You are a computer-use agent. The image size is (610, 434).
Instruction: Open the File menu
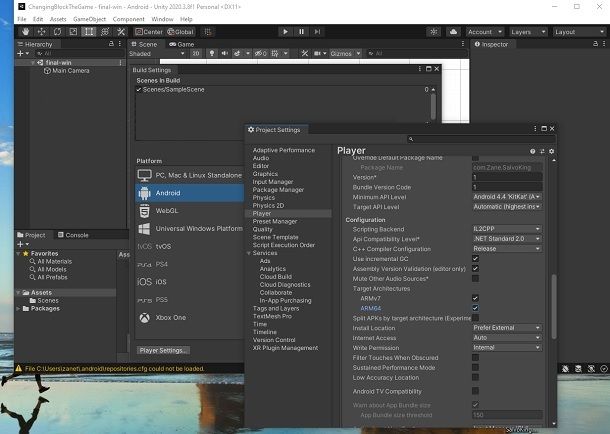(x=22, y=19)
